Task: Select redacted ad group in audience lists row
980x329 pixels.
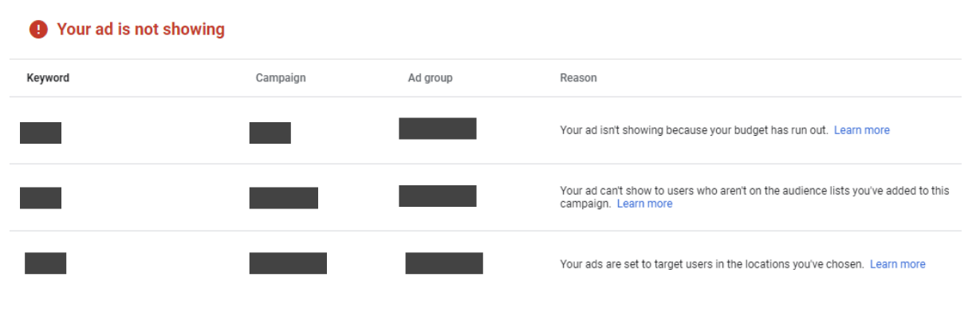Action: pos(437,196)
